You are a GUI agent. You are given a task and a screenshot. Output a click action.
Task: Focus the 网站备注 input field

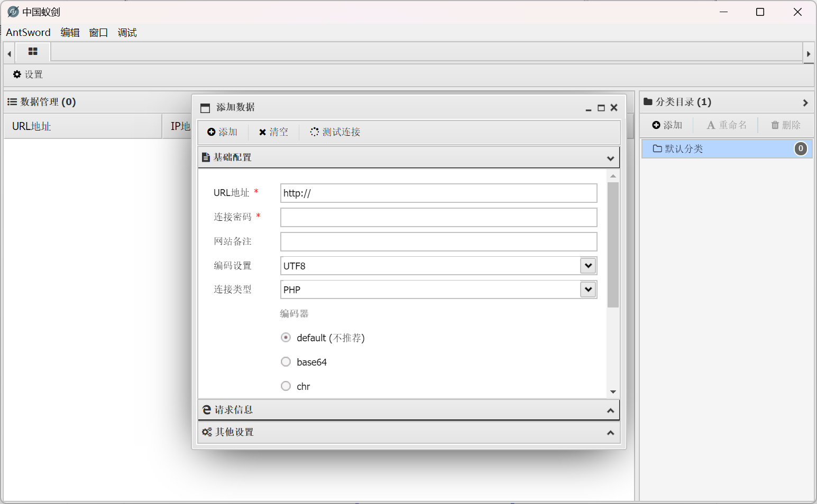(x=439, y=241)
